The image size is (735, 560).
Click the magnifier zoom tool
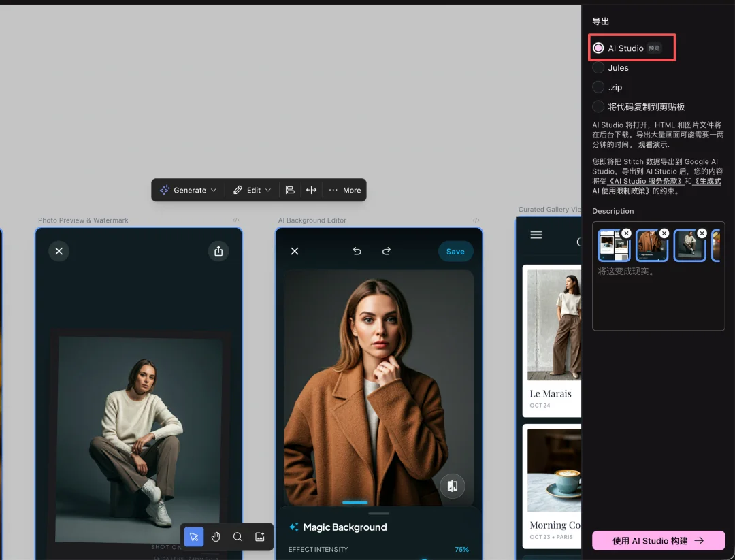point(238,537)
